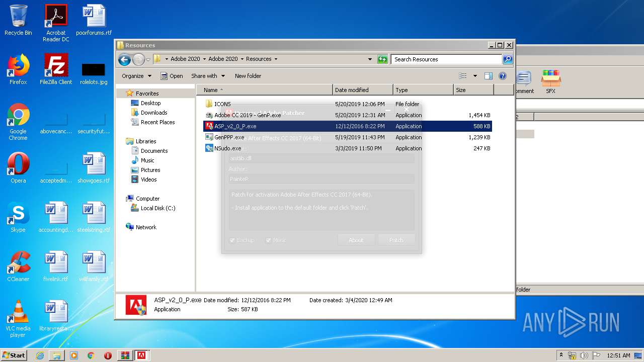Image resolution: width=644 pixels, height=362 pixels.
Task: Sort by the Name column header
Action: pos(265,90)
